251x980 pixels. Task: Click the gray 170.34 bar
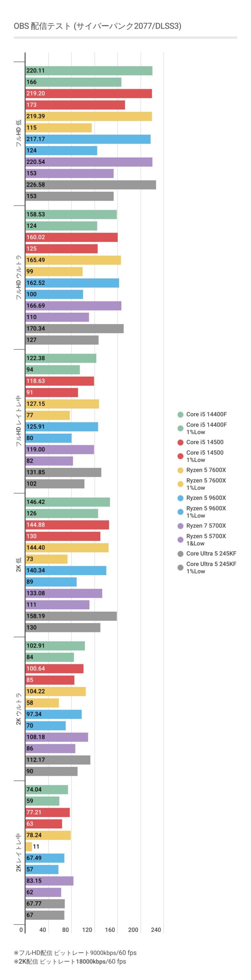click(x=74, y=328)
